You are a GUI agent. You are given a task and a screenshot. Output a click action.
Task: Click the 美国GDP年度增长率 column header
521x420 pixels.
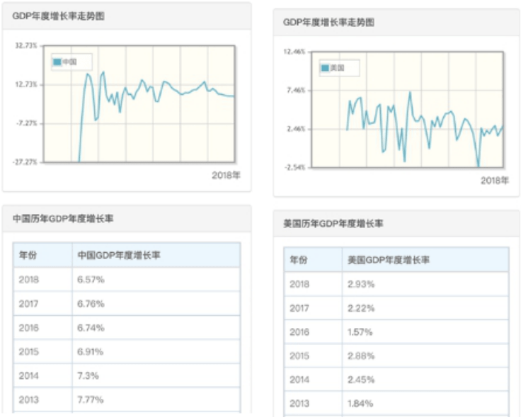coord(389,260)
